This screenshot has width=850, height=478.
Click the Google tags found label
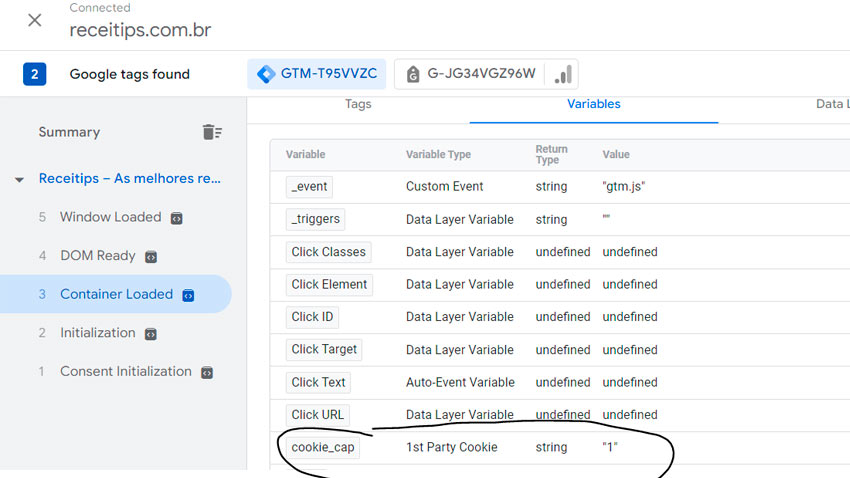click(x=130, y=74)
